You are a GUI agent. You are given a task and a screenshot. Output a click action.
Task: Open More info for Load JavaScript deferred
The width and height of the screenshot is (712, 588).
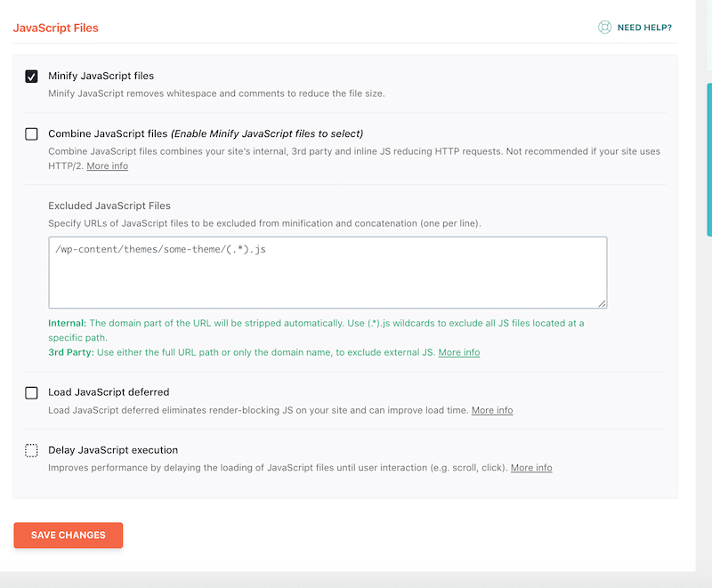tap(492, 410)
